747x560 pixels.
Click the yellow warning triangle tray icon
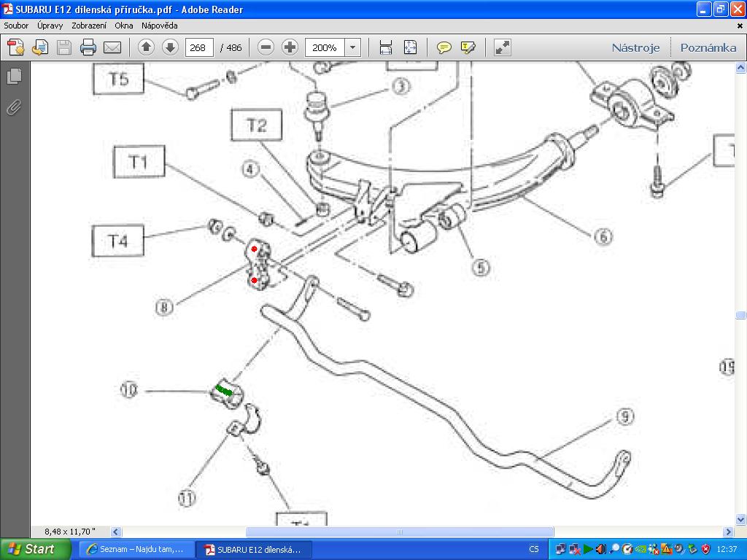[667, 549]
